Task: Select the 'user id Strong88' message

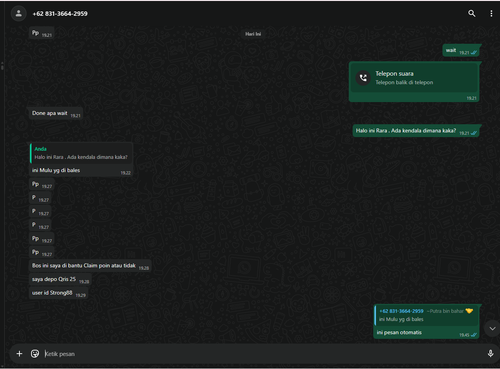Action: [x=58, y=293]
